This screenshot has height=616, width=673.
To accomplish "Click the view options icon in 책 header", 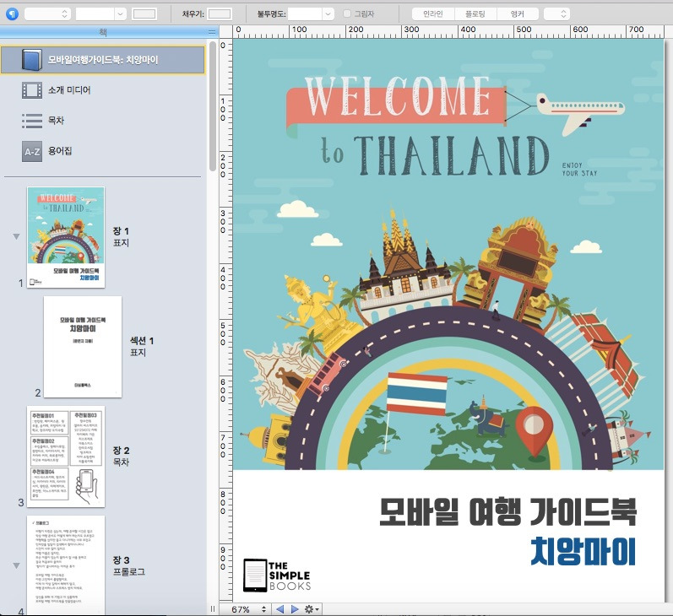I will 212,32.
